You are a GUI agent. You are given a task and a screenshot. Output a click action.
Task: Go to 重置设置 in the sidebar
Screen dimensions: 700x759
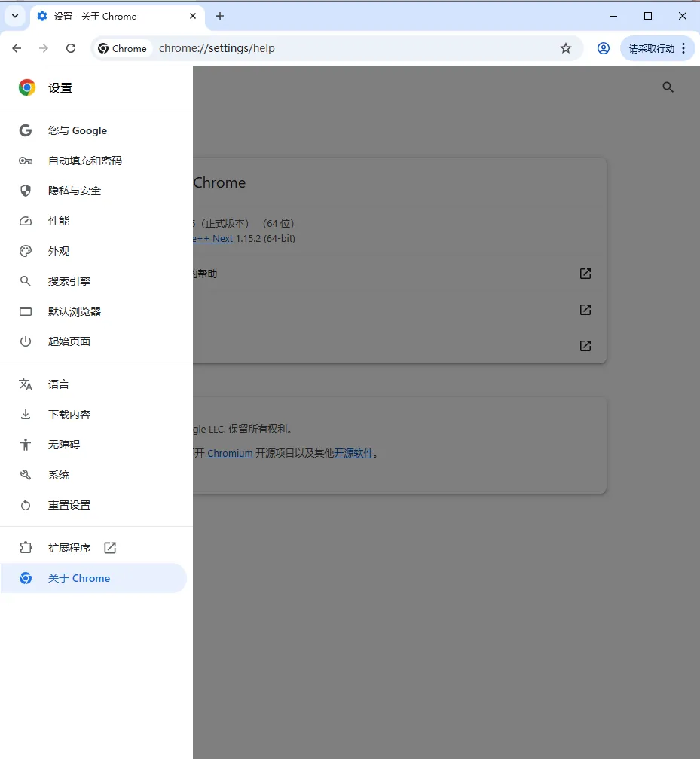[69, 505]
